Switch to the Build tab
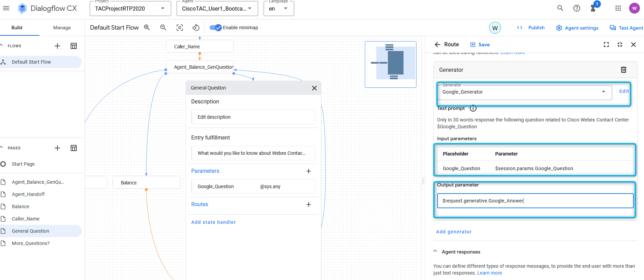Screen dimensions: 644x280 17,28
